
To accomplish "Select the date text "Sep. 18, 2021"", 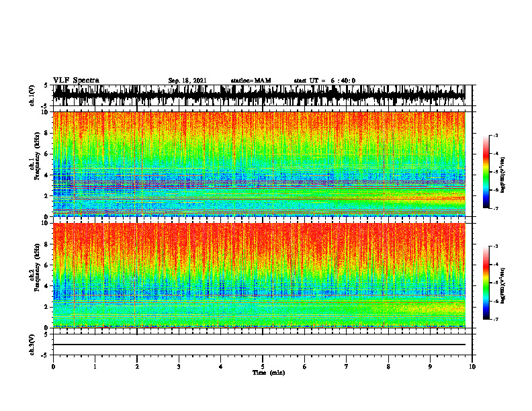I will (187, 81).
